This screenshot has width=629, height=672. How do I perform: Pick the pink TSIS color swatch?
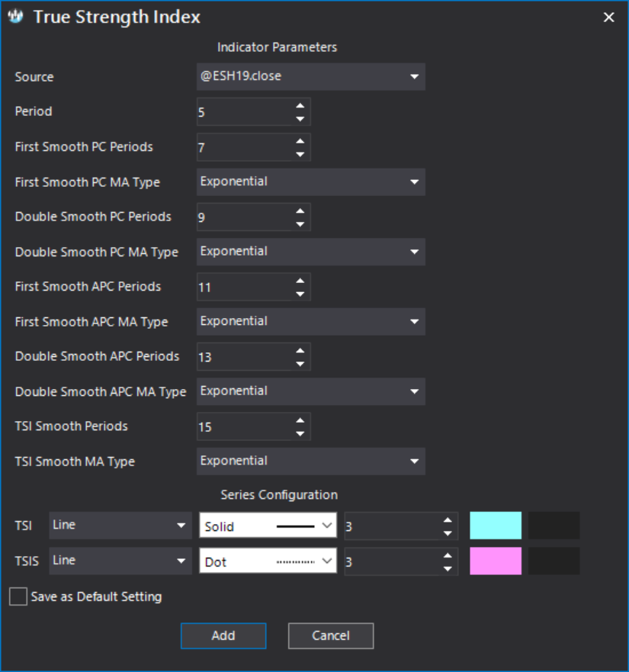tap(496, 561)
